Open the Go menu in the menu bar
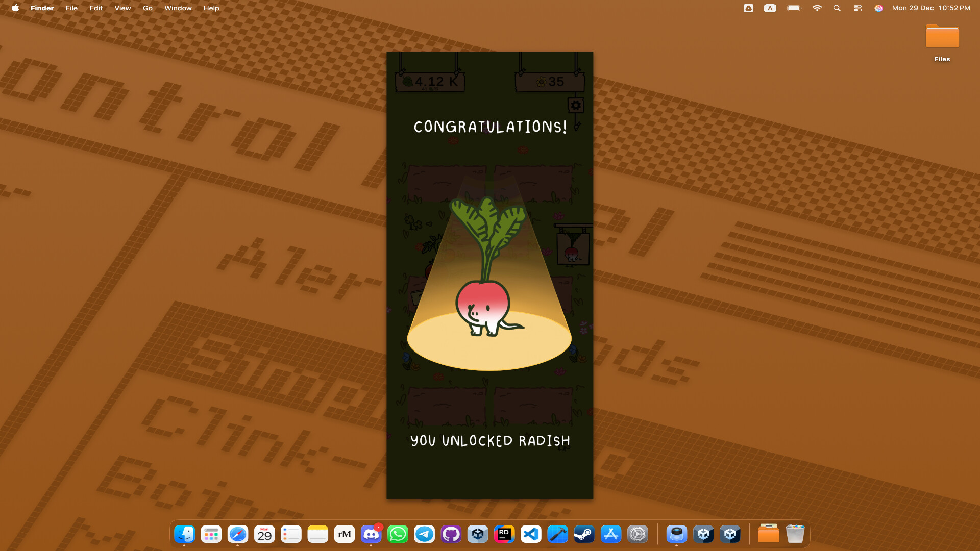The image size is (980, 551). pos(148,8)
